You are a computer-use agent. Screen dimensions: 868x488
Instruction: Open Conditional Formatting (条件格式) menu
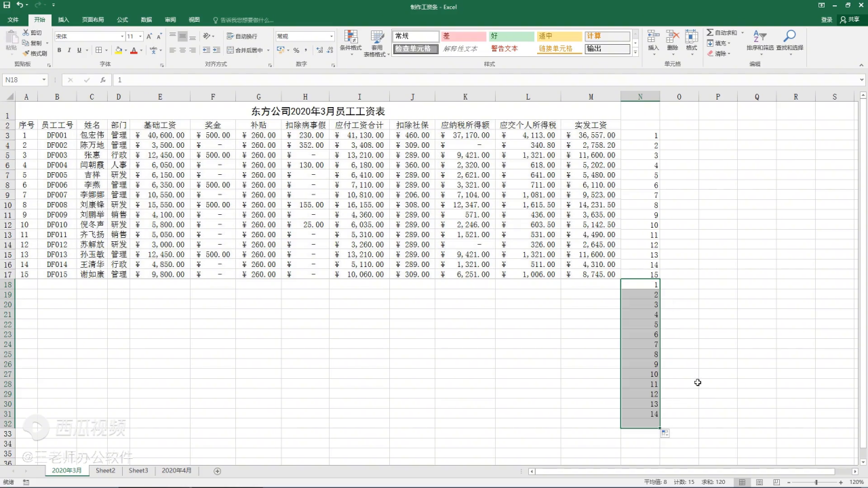[351, 43]
